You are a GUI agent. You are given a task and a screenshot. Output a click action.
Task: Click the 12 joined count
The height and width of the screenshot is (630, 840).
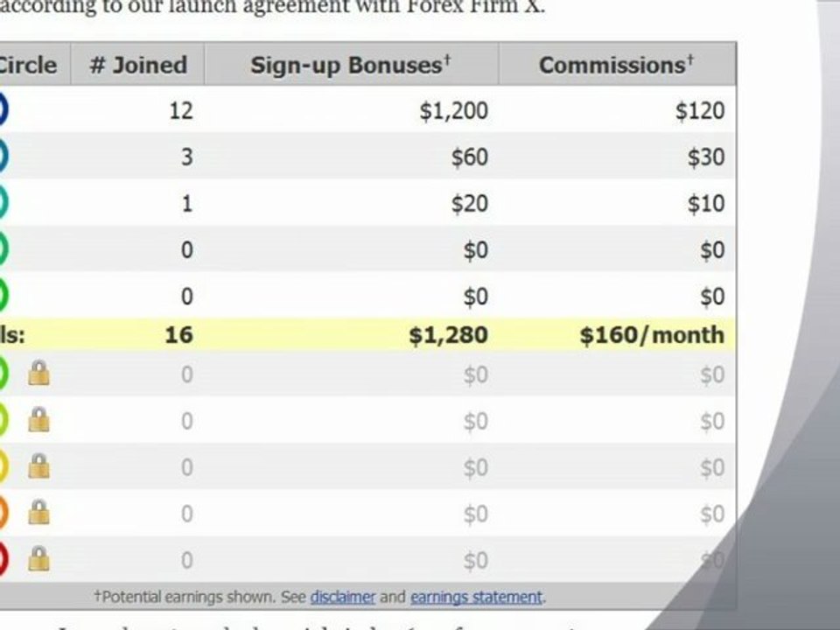181,111
